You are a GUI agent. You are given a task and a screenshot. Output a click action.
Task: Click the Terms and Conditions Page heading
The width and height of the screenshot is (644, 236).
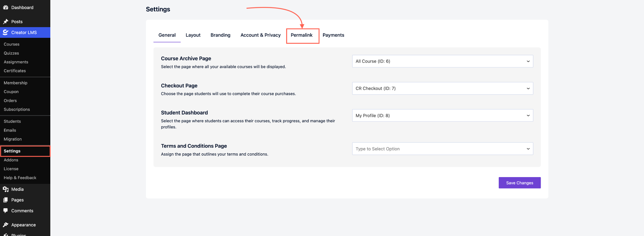(194, 146)
